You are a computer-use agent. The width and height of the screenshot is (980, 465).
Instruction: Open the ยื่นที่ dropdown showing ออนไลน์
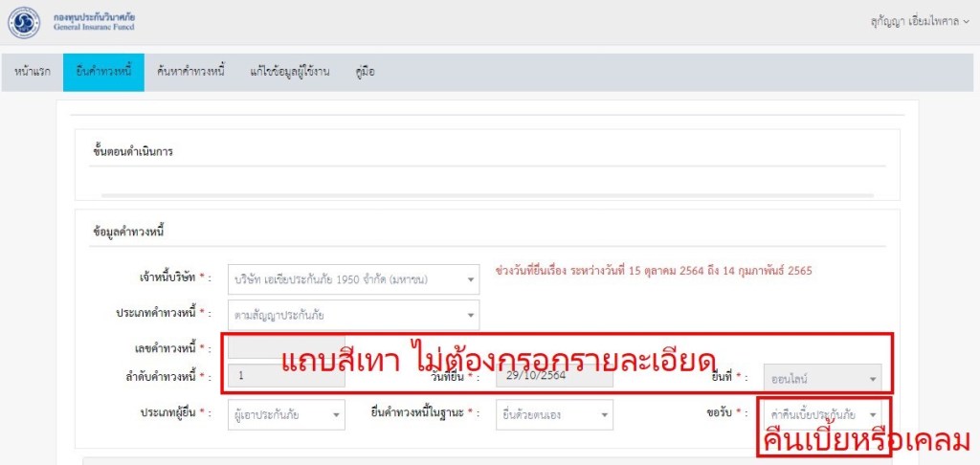pos(820,379)
